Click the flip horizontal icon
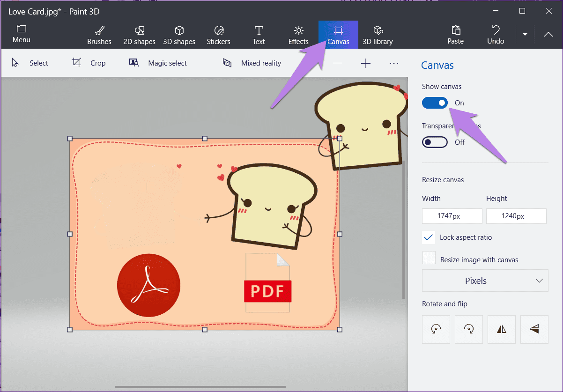Image resolution: width=563 pixels, height=392 pixels. click(502, 330)
